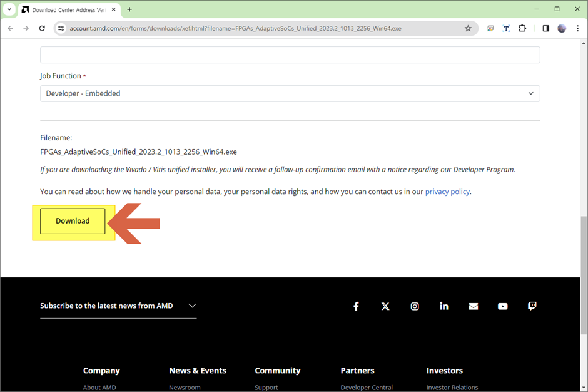
Task: Open Newsroom footer link
Action: 185,388
